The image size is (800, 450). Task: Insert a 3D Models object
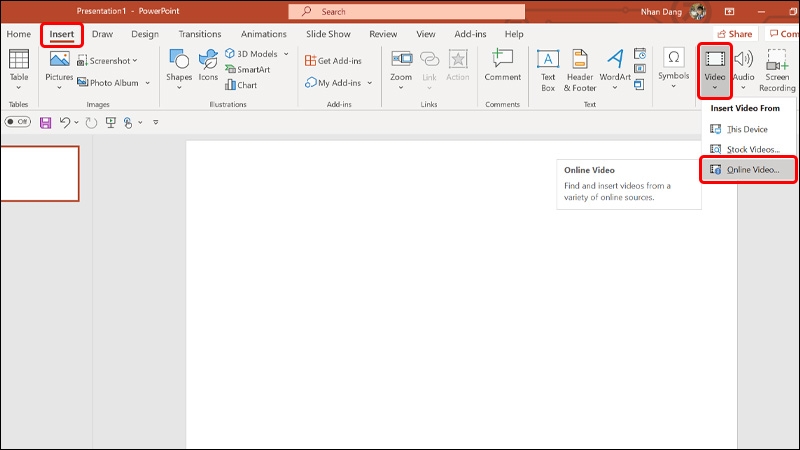pos(252,54)
